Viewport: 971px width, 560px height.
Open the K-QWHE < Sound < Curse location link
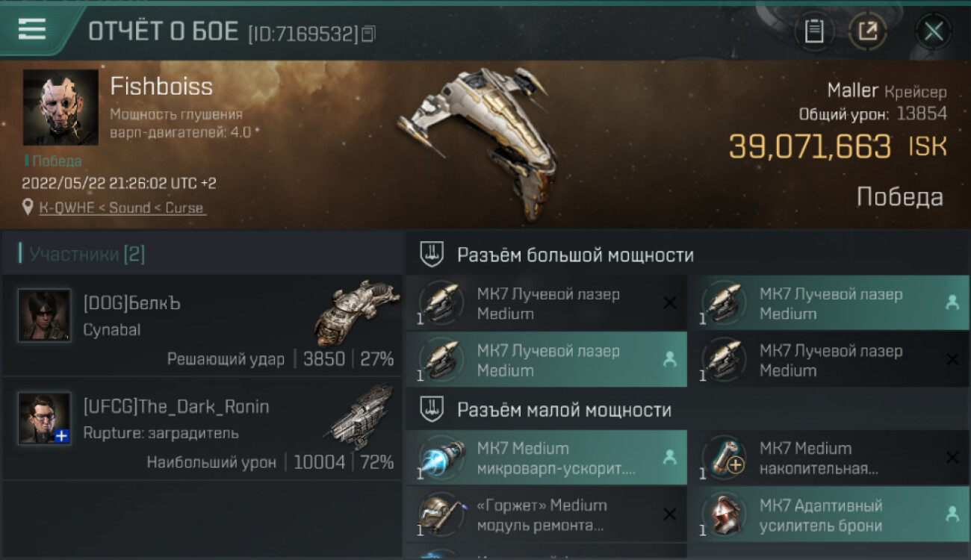point(122,208)
